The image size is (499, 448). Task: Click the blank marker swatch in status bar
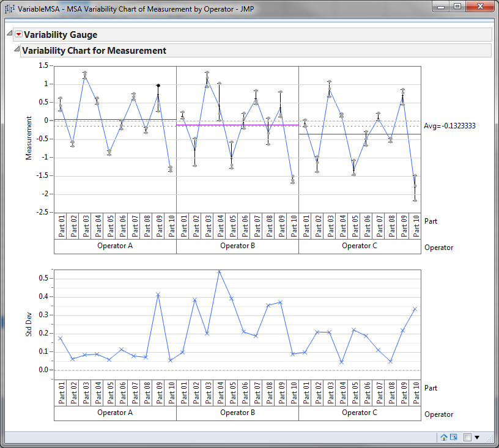click(x=467, y=438)
